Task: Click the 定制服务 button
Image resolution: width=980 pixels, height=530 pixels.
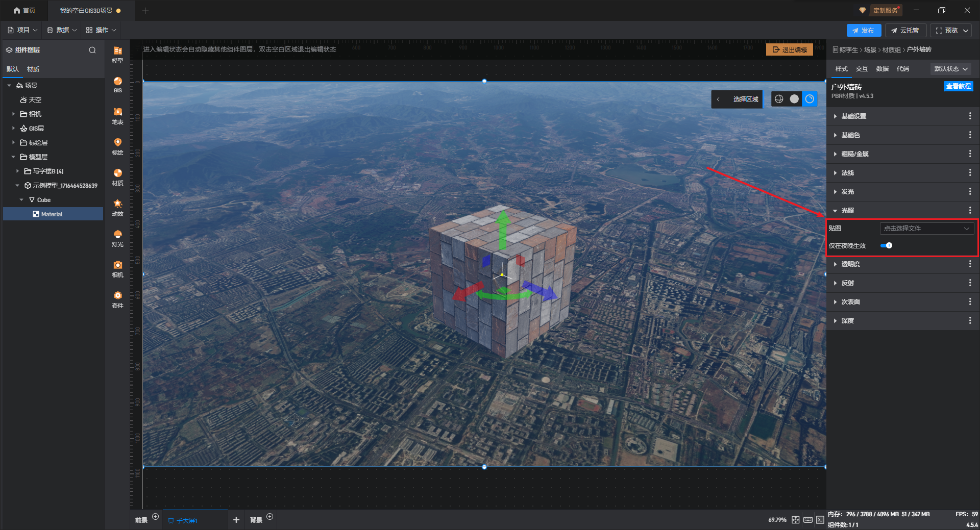Action: click(885, 10)
